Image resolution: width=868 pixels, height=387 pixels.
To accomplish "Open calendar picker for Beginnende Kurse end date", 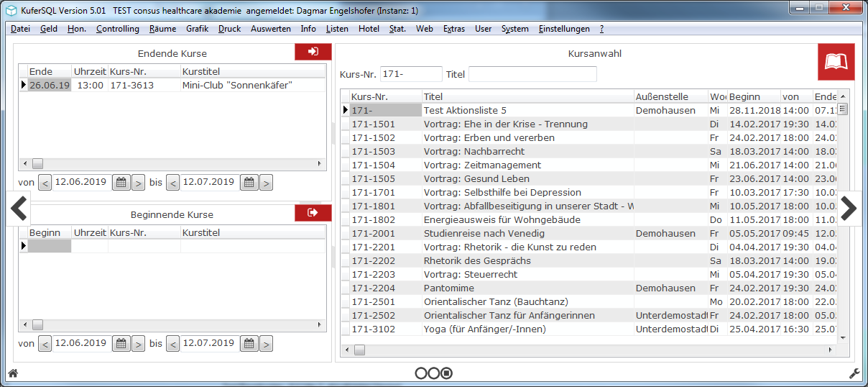I will pos(249,344).
